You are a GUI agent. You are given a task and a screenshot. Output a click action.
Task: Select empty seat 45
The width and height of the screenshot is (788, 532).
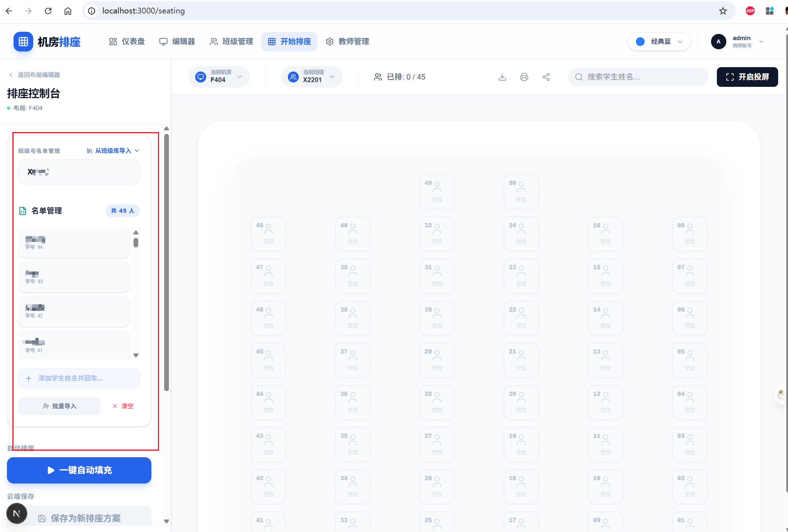point(269,361)
